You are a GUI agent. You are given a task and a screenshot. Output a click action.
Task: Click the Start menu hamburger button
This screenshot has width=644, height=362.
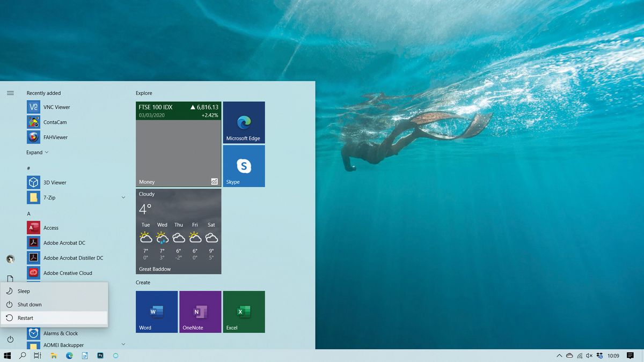coord(10,93)
